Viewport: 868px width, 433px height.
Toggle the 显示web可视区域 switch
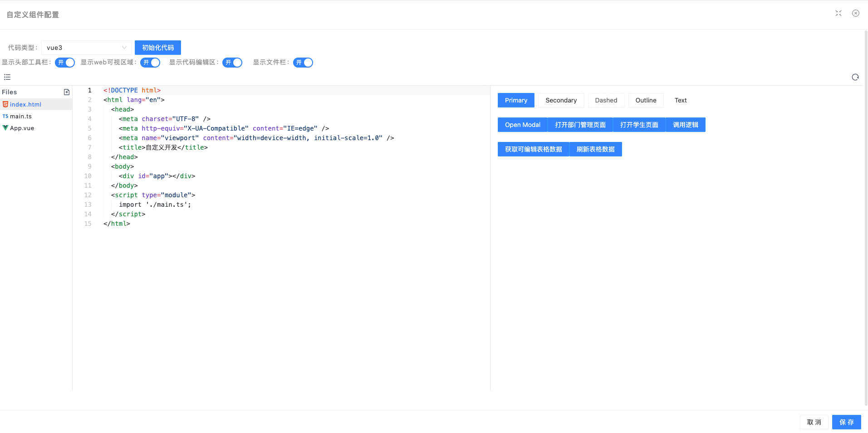150,63
